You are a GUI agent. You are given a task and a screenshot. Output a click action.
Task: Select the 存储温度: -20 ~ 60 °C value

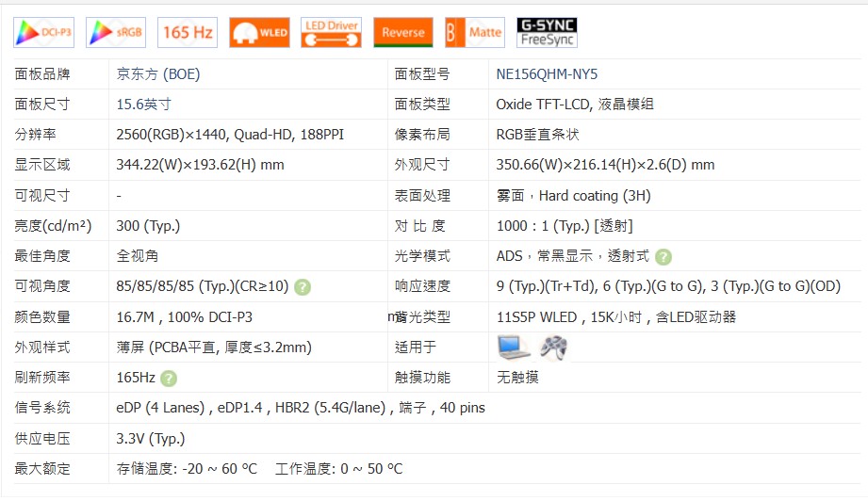pos(188,469)
